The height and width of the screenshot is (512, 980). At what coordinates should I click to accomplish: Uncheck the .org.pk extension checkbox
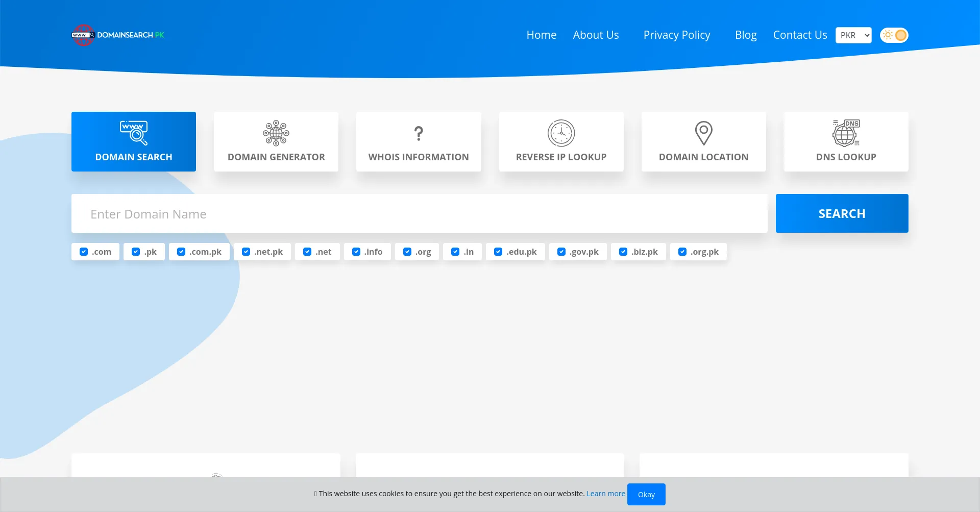pos(682,252)
